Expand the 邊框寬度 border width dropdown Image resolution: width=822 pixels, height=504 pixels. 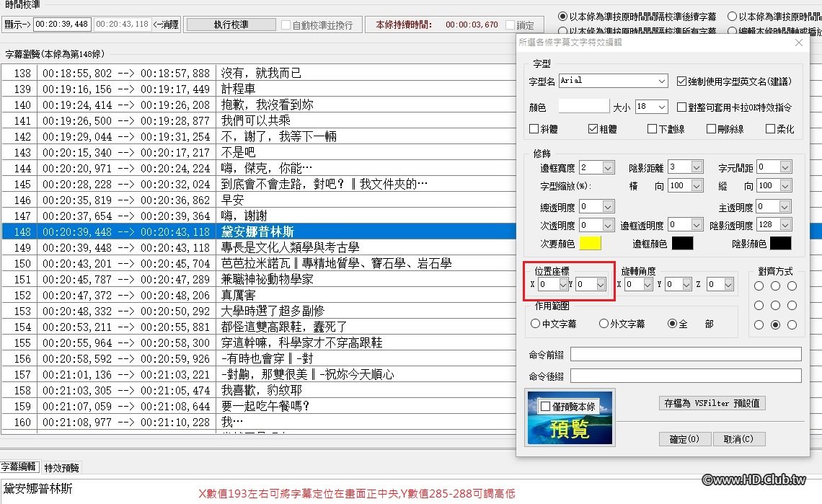[608, 168]
